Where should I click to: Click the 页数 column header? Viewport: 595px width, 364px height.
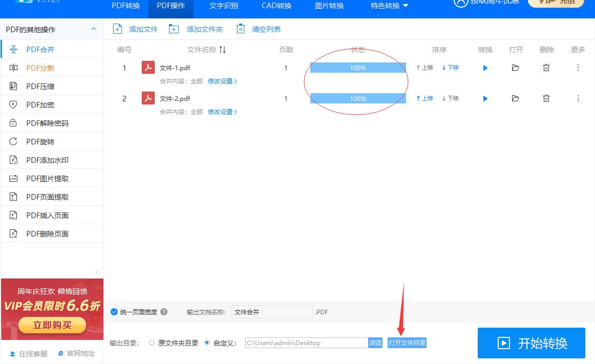pyautogui.click(x=286, y=50)
